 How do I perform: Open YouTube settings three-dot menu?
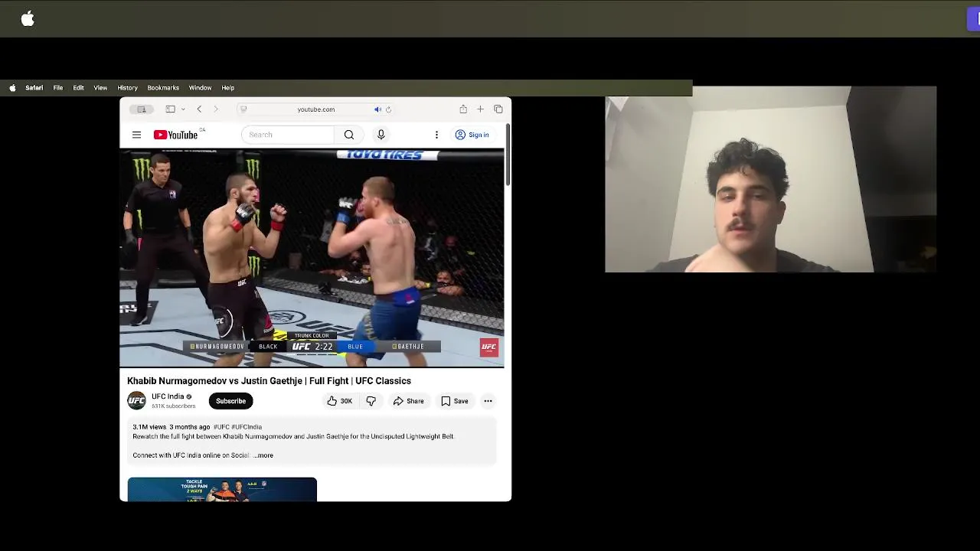click(436, 135)
